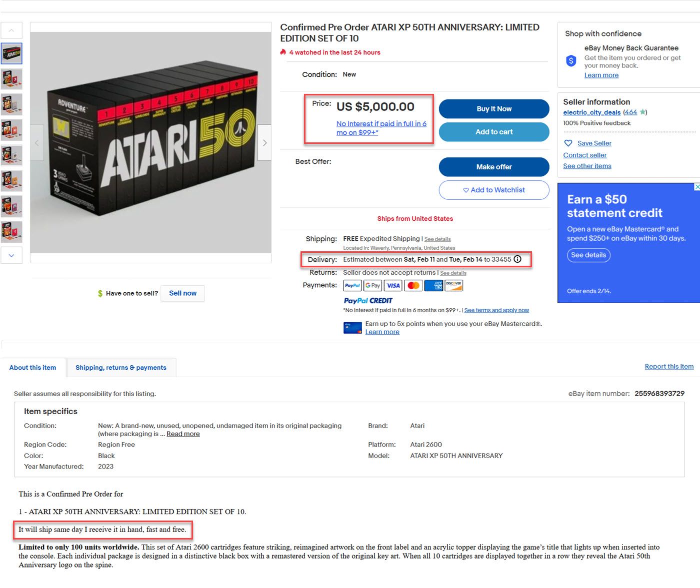Viewport: 700px width, 588px height.
Task: Click the heart icon beside Save Seller
Action: tap(568, 143)
